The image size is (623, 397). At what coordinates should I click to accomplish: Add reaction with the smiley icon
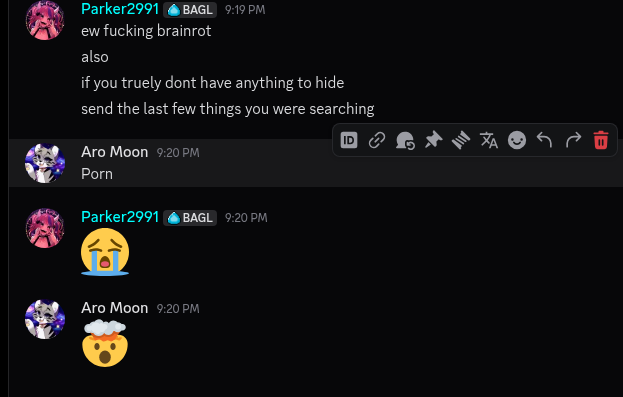(517, 140)
